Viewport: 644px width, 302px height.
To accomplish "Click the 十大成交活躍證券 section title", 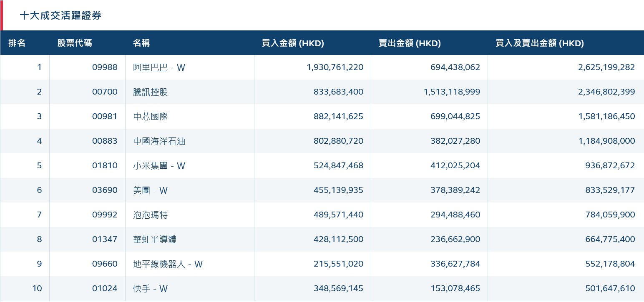I will pyautogui.click(x=60, y=16).
